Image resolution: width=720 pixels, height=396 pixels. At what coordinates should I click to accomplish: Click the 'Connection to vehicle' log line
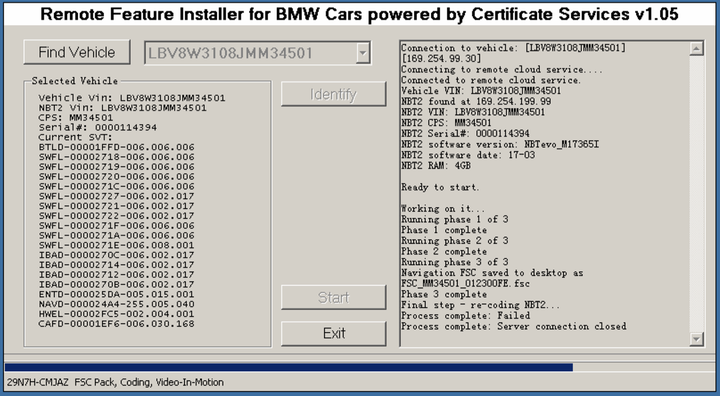pyautogui.click(x=513, y=48)
